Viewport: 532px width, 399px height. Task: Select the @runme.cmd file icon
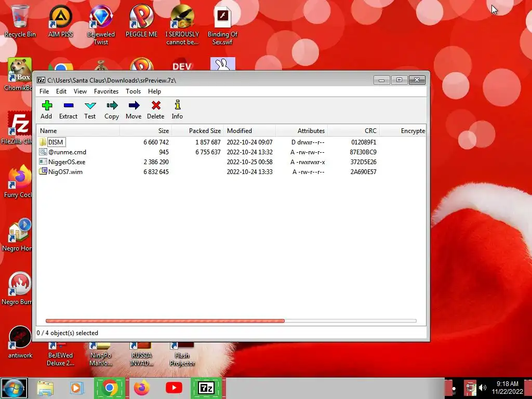tap(43, 152)
